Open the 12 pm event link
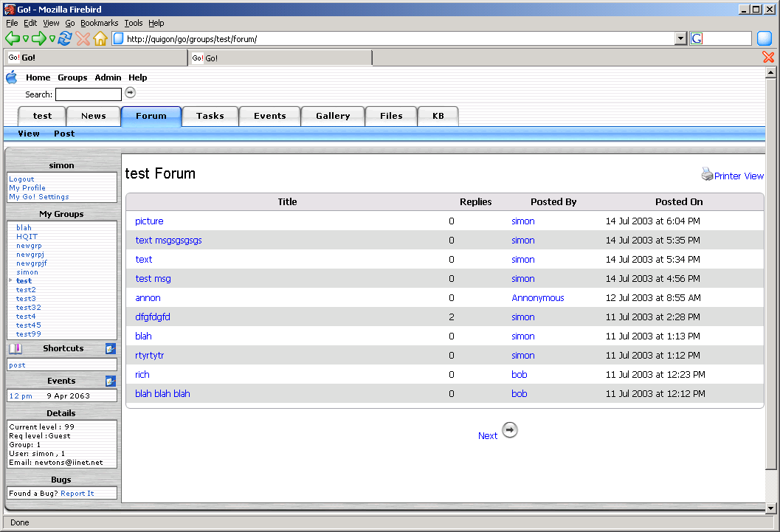The height and width of the screenshot is (532, 780). coord(21,395)
